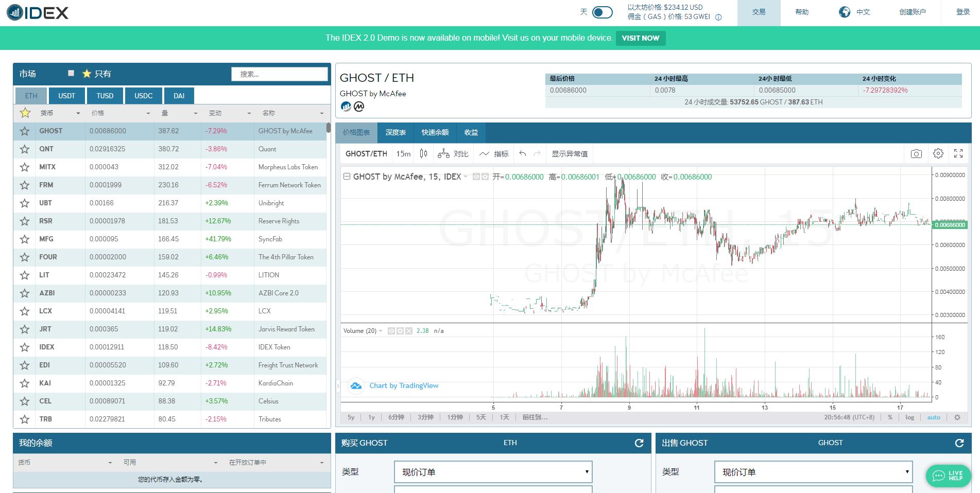The width and height of the screenshot is (980, 493).
Task: Click the VISIT NOW button
Action: pos(641,38)
